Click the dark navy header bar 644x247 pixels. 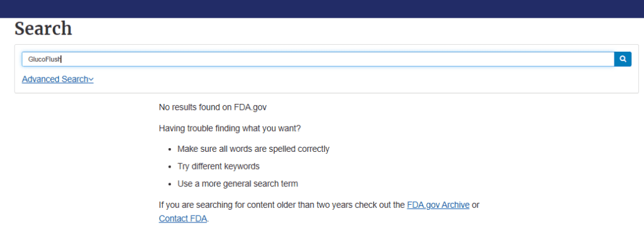click(322, 9)
